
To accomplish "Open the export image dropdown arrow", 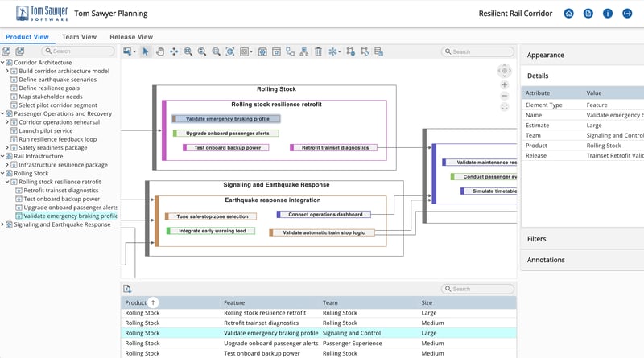I will click(x=134, y=51).
